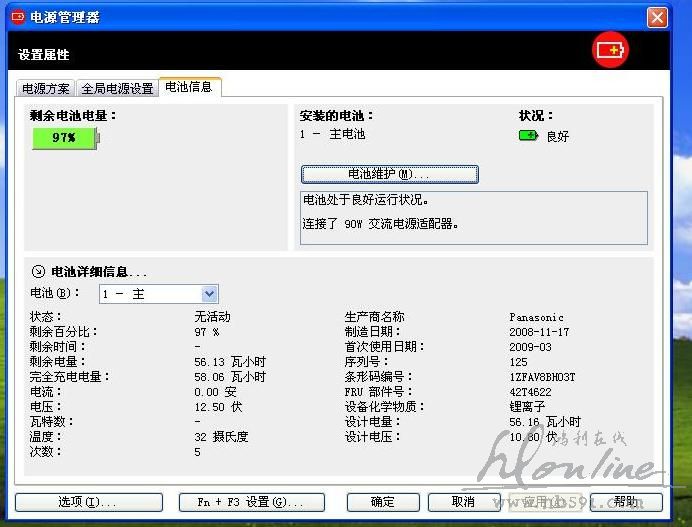Screen dimensions: 692x527
Task: Click the 取消 button
Action: coord(464,502)
